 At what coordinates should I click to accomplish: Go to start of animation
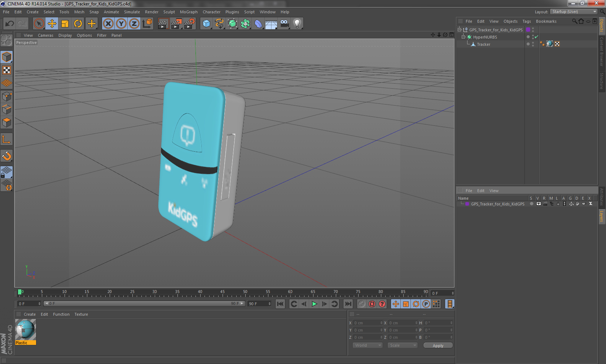pyautogui.click(x=280, y=304)
